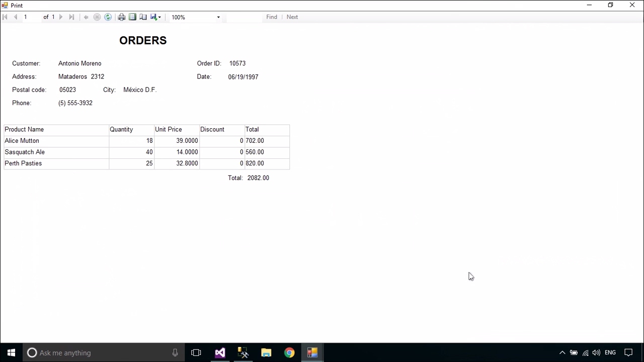Click the Next search link
Image resolution: width=644 pixels, height=362 pixels.
coord(292,17)
